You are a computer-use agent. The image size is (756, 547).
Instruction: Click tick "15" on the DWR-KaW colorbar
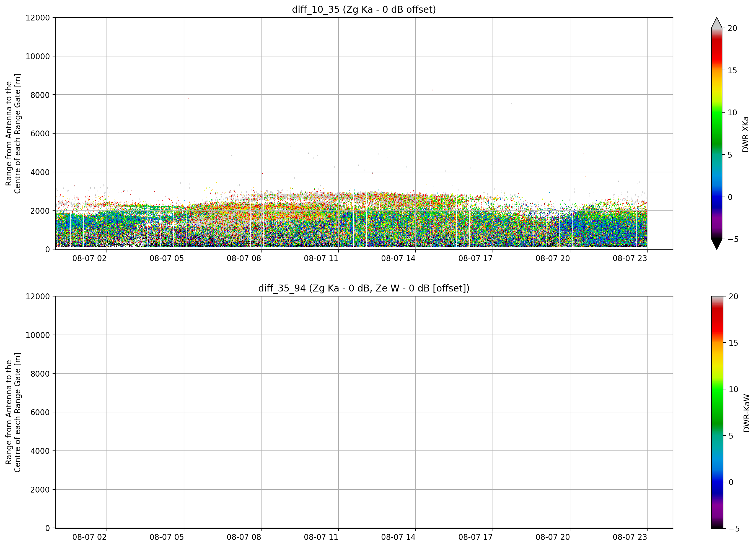click(733, 343)
